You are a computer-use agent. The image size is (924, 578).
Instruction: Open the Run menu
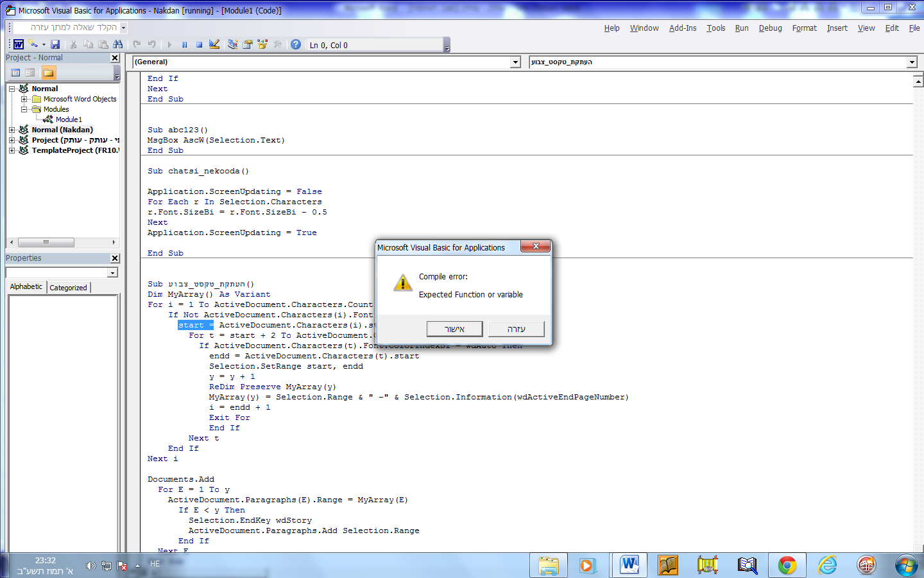(742, 28)
